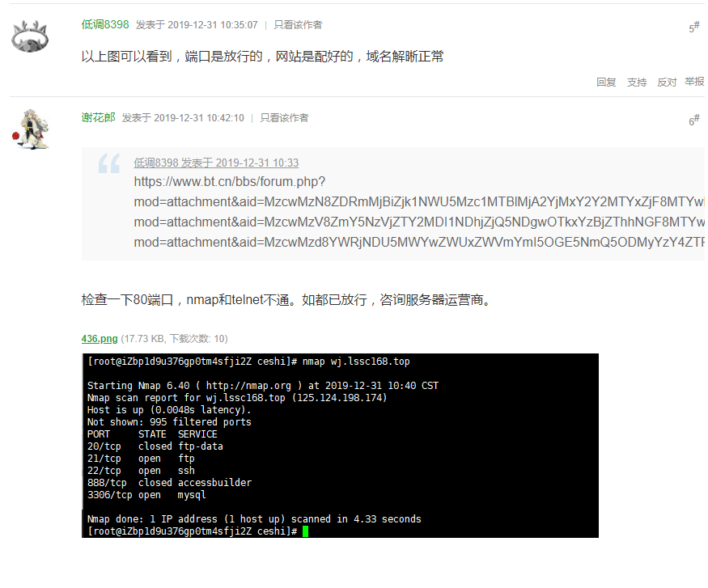Click 回复 to reply to post 5
This screenshot has width=708, height=588.
606,82
